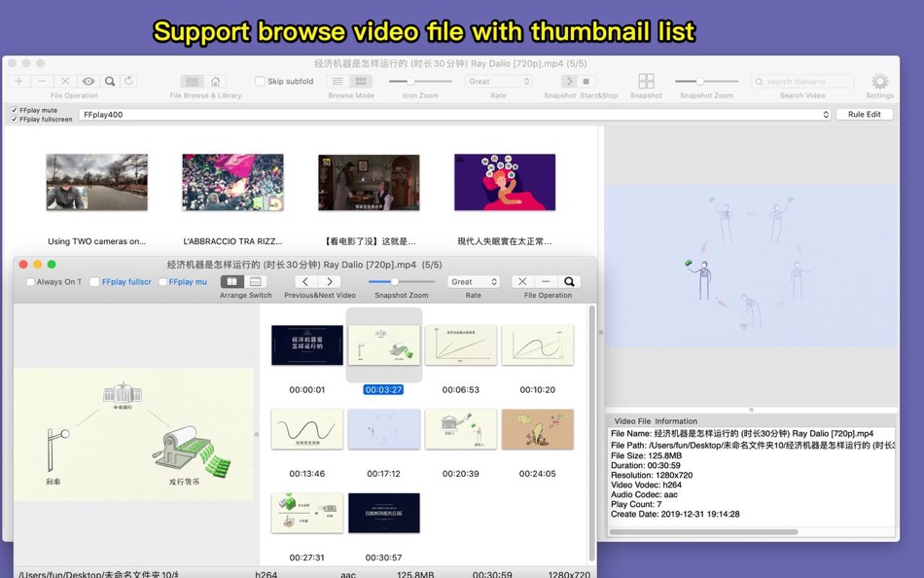
Task: Open the Rate dropdown in main toolbar
Action: coord(499,82)
